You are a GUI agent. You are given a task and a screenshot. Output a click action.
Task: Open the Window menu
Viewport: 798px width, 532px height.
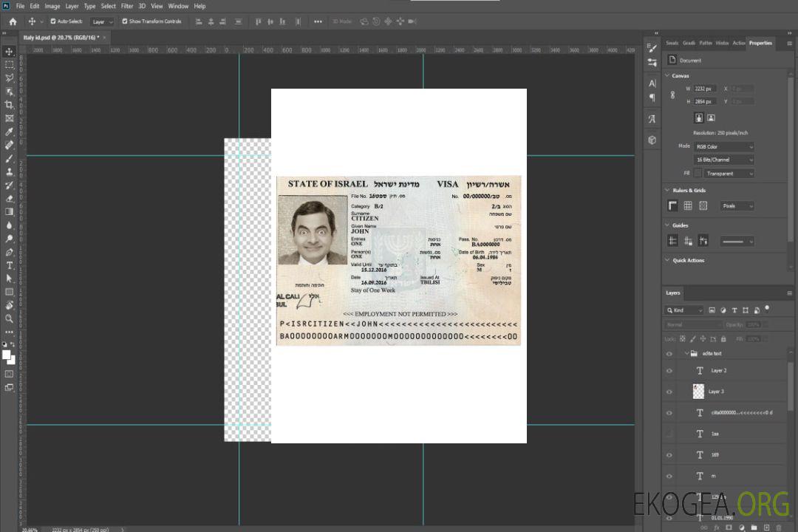(x=178, y=6)
